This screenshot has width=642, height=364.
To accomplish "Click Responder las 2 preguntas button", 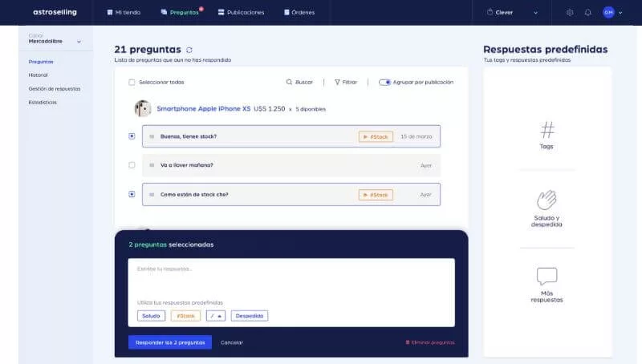I will coord(169,342).
